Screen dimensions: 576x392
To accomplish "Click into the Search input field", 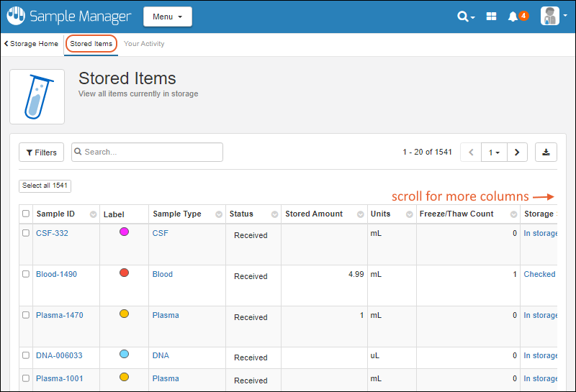I will (x=151, y=152).
